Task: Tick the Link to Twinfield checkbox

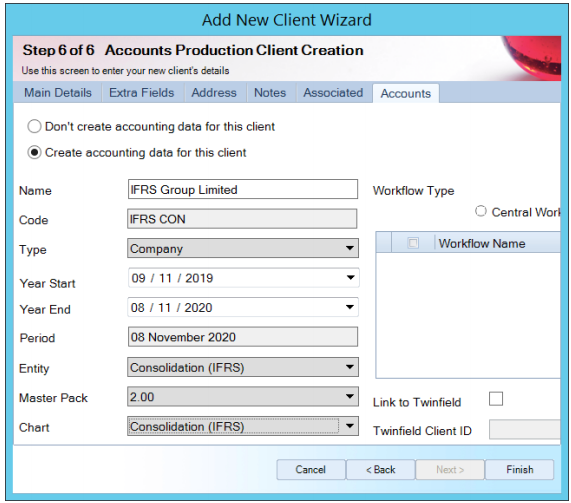Action: tap(496, 398)
